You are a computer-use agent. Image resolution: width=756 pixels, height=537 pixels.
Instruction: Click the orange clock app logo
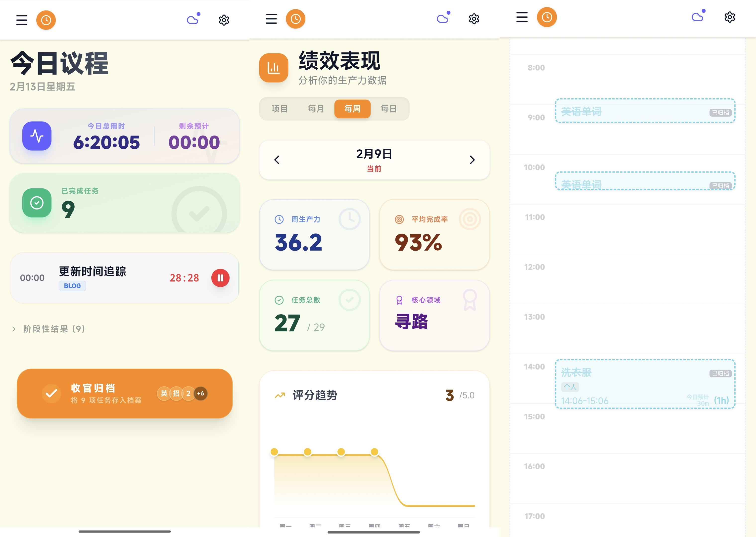click(x=46, y=20)
